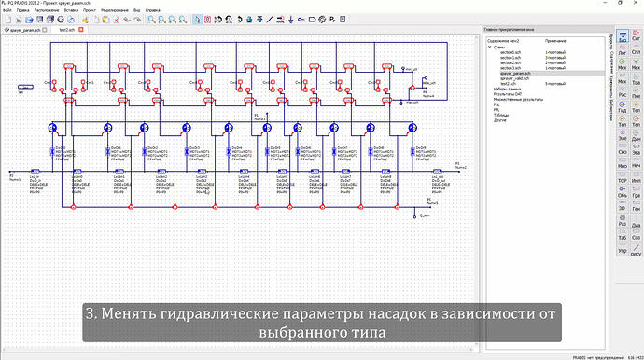Open the Ген library button
This screenshot has width=644, height=360.
636,206
